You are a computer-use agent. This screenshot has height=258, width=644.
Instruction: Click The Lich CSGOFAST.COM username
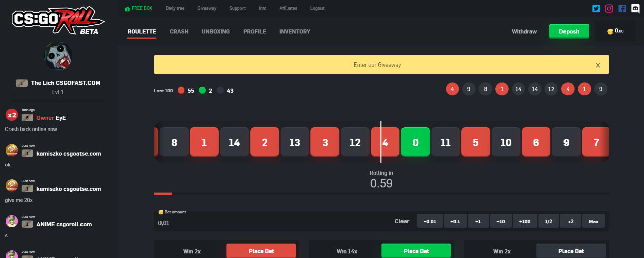click(x=66, y=83)
